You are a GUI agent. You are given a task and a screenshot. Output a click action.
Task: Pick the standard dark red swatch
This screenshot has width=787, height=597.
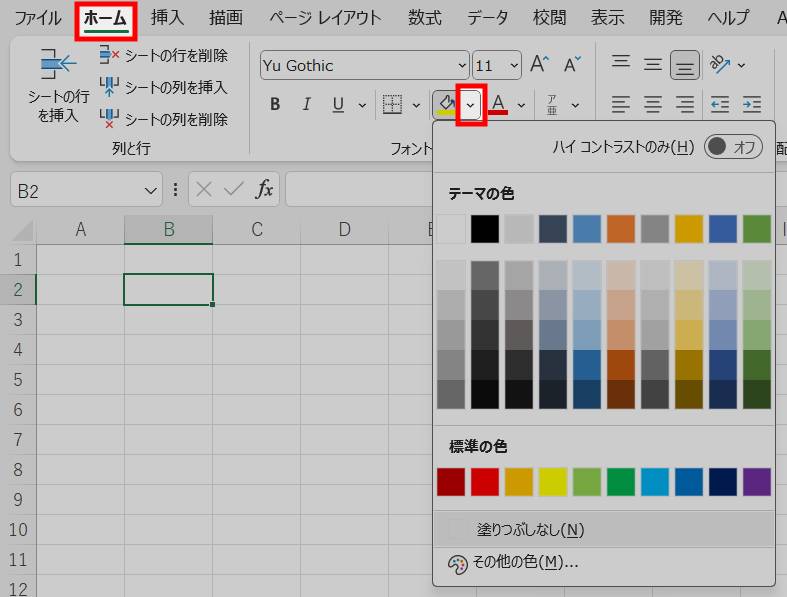(451, 482)
